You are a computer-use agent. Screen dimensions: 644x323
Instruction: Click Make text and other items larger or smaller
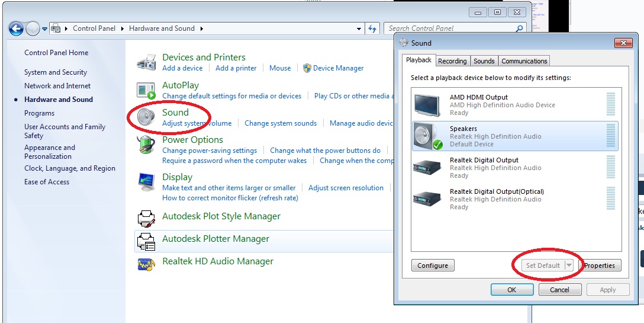coord(228,188)
